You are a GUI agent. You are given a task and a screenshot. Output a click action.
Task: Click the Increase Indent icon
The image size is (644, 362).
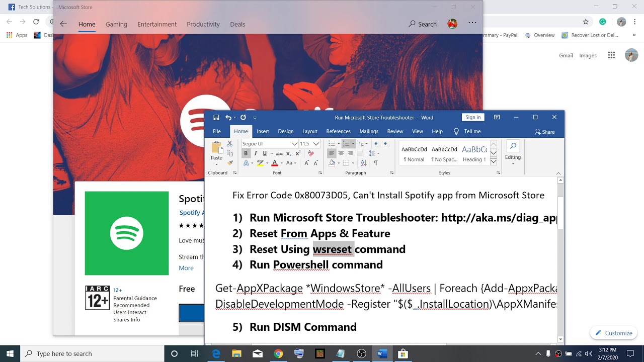coord(387,144)
